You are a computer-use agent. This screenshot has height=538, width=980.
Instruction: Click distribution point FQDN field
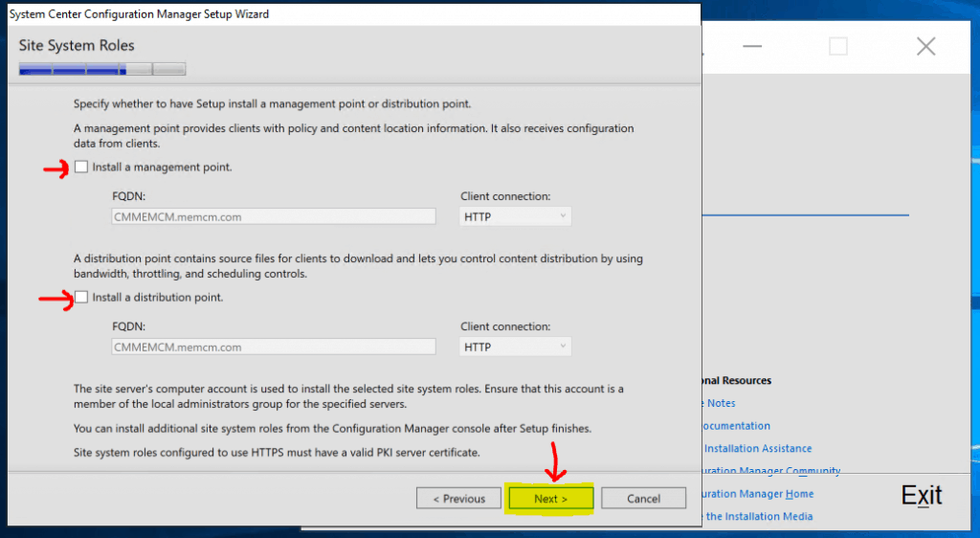(x=273, y=347)
